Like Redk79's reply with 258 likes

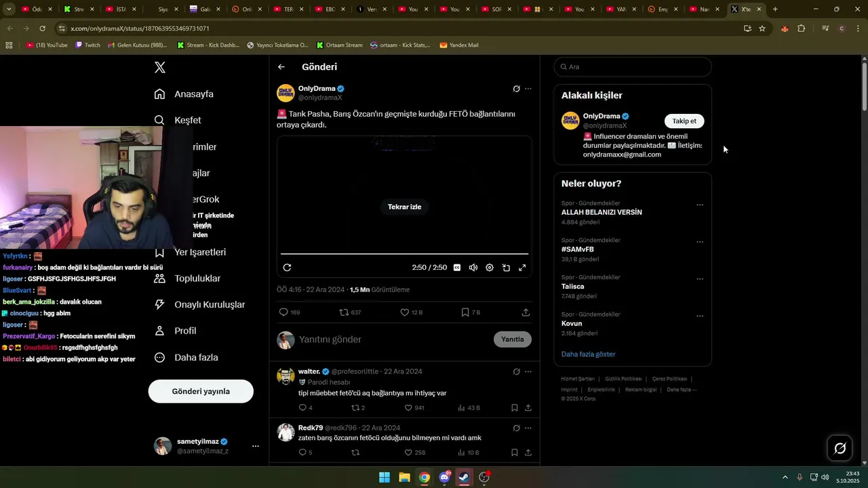tap(414, 453)
